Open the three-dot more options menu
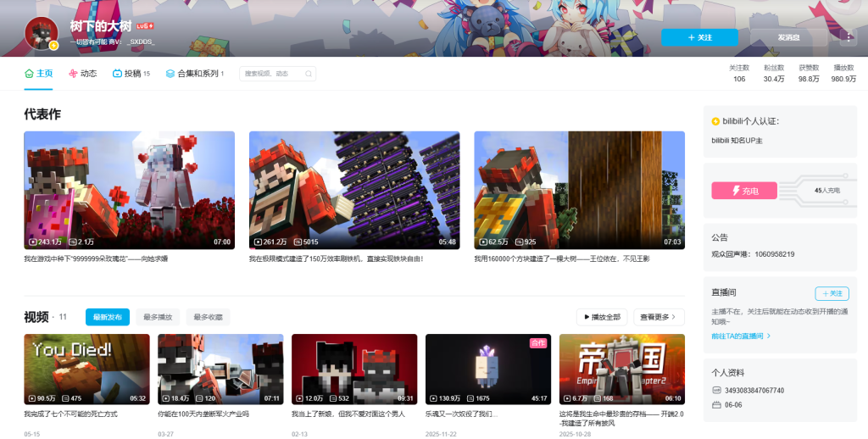The width and height of the screenshot is (868, 439). (848, 37)
